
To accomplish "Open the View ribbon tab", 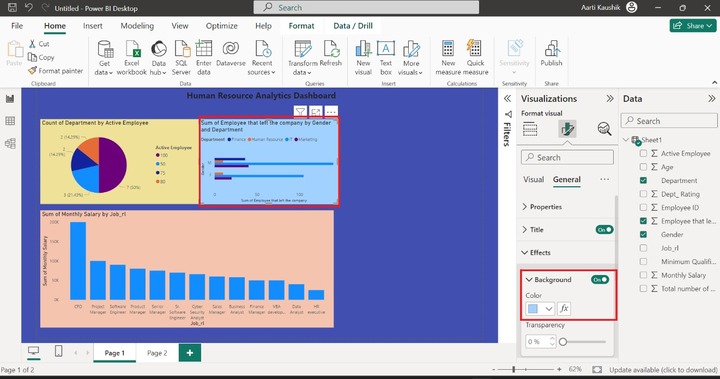I will [x=180, y=26].
